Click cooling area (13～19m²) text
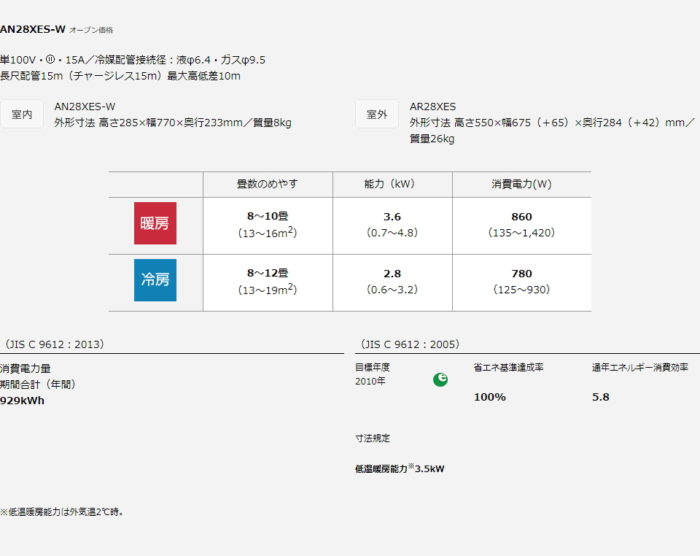This screenshot has height=556, width=700. click(x=267, y=289)
